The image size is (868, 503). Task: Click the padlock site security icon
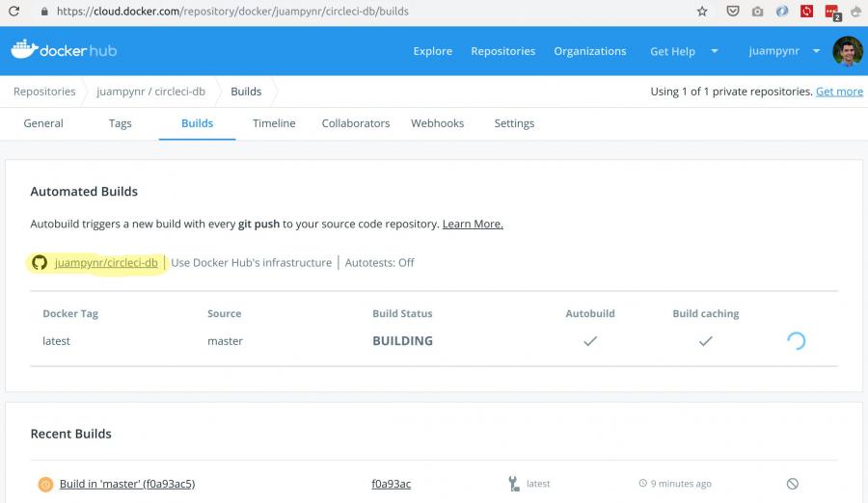[44, 11]
